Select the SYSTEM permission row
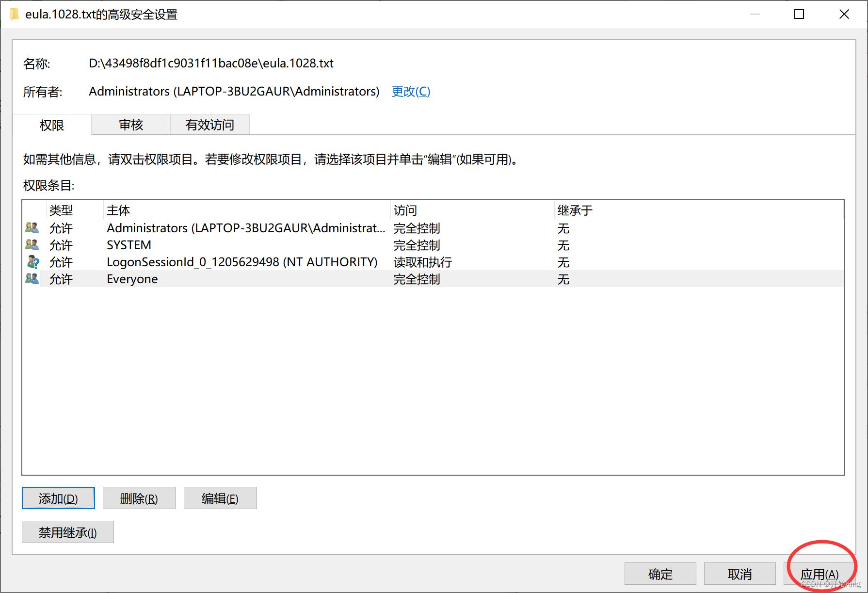This screenshot has width=868, height=593. pos(433,245)
